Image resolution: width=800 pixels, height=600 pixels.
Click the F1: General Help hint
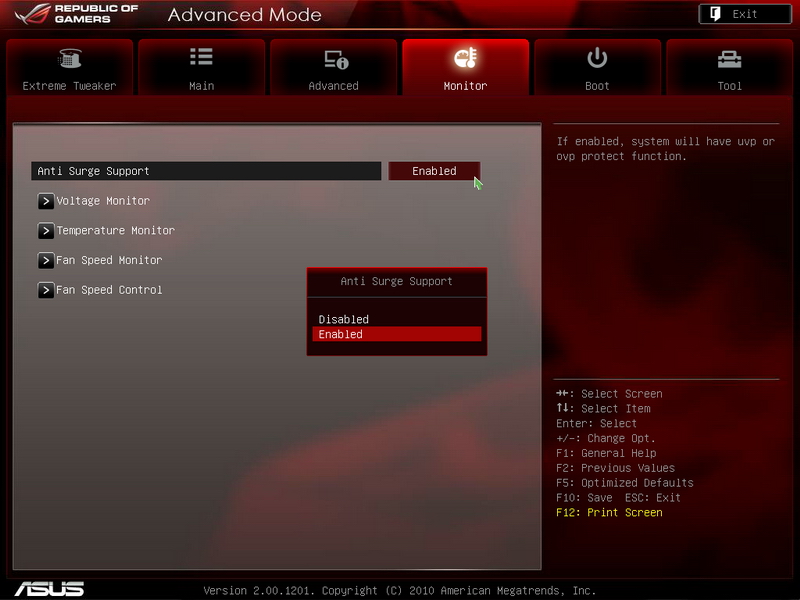click(x=606, y=453)
